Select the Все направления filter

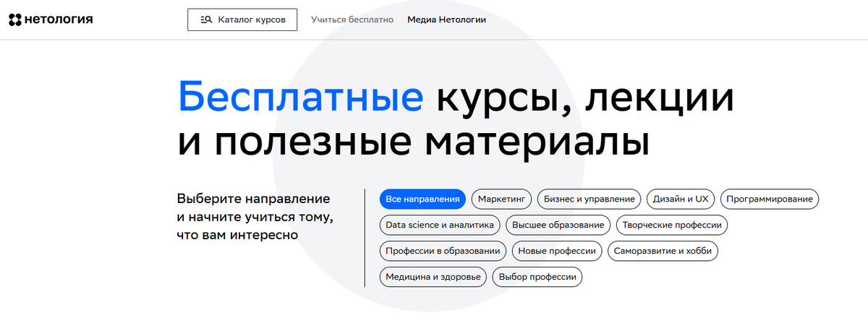click(422, 199)
